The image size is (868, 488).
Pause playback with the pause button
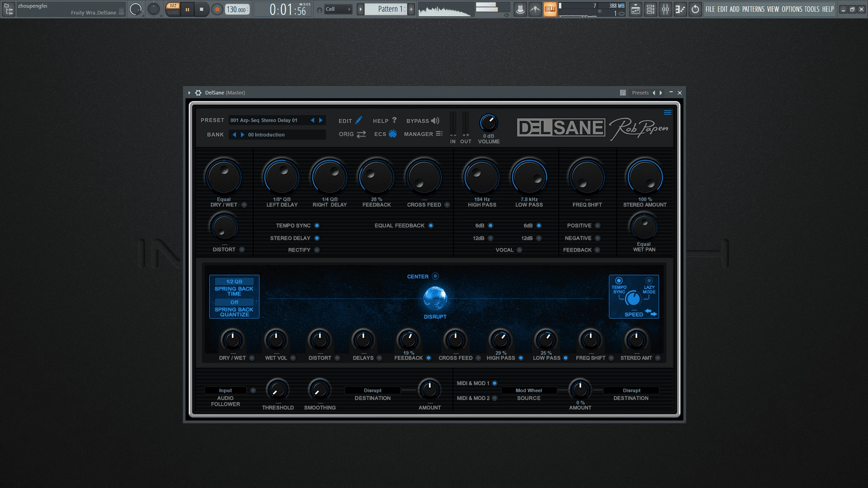point(187,9)
